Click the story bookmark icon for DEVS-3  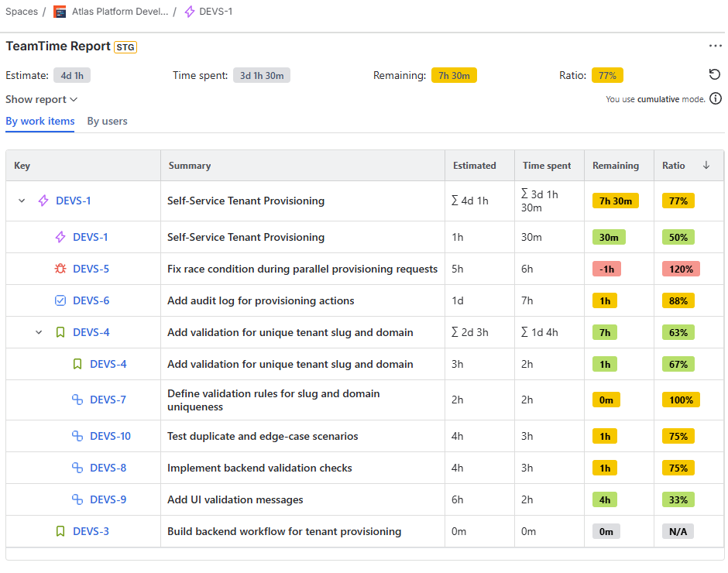[60, 531]
